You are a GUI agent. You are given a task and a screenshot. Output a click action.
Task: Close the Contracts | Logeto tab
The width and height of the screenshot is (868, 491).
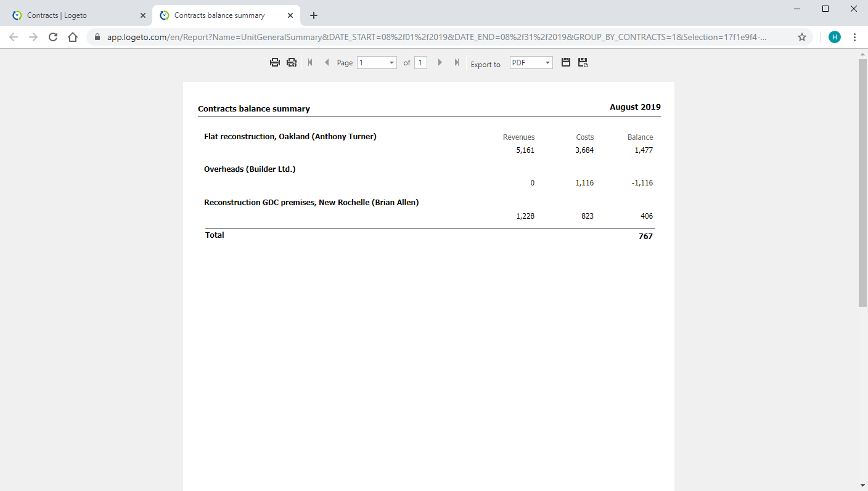(x=142, y=15)
